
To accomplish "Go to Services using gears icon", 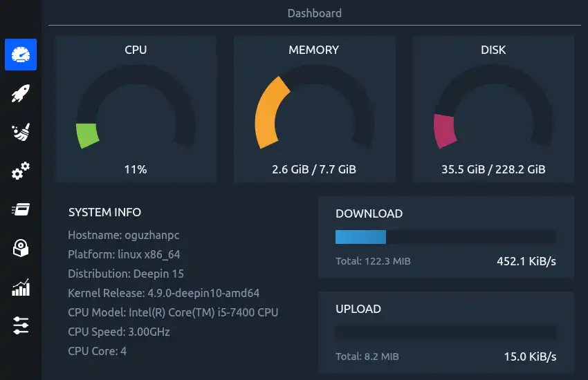I will point(21,171).
